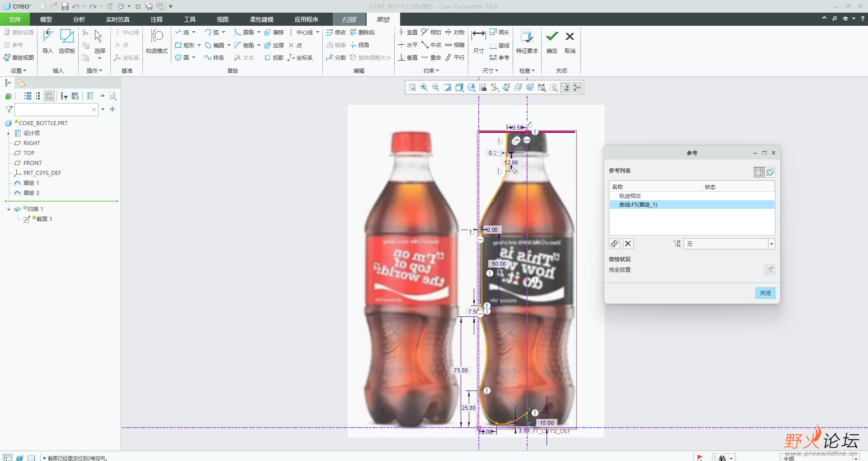
Task: Switch to the model tree tab icon
Action: (x=8, y=83)
